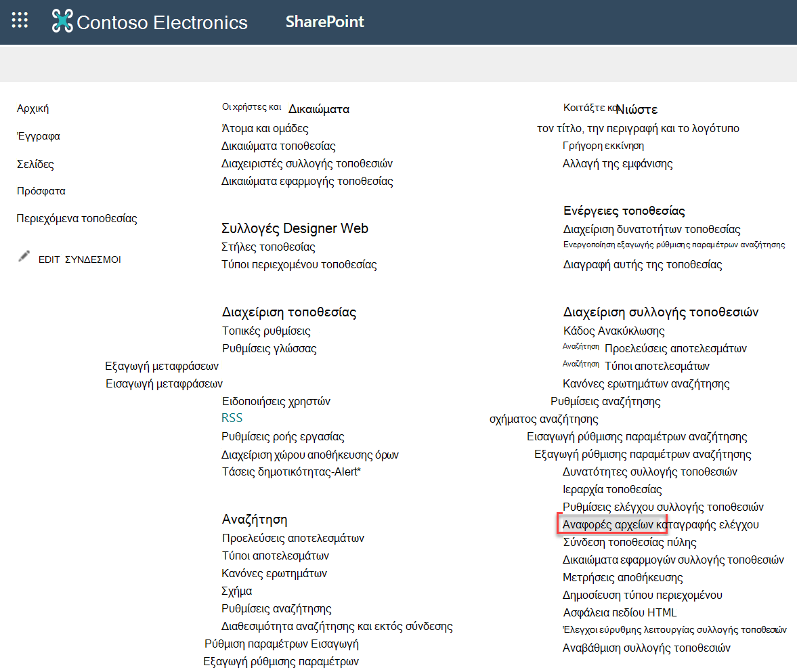Open Ιεραρχία τοποθεσίας link

coord(613,490)
